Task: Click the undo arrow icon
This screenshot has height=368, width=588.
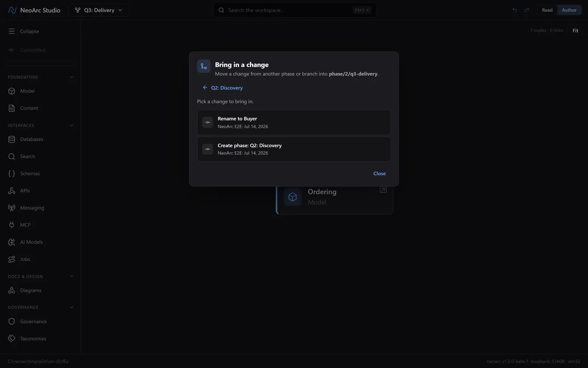Action: point(514,10)
